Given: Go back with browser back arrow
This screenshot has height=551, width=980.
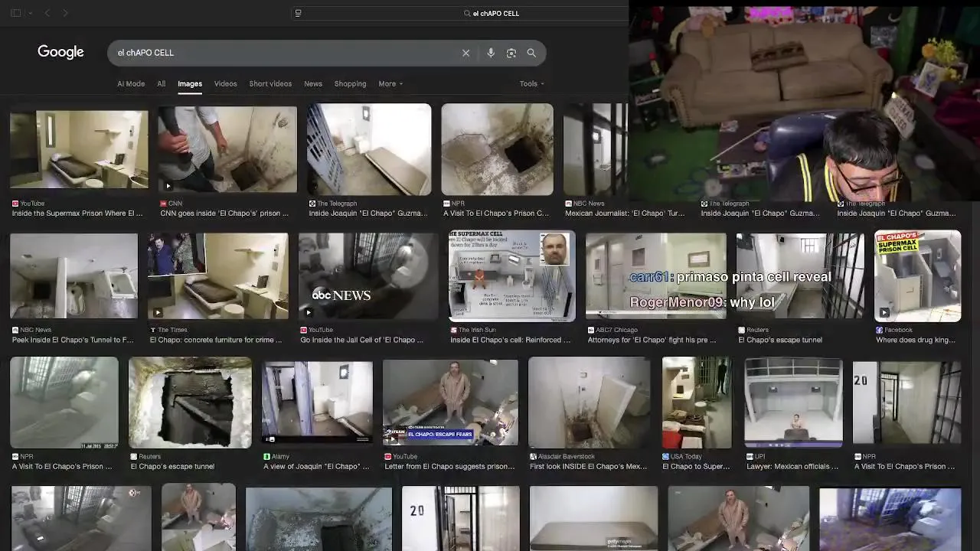Looking at the screenshot, I should tap(47, 13).
